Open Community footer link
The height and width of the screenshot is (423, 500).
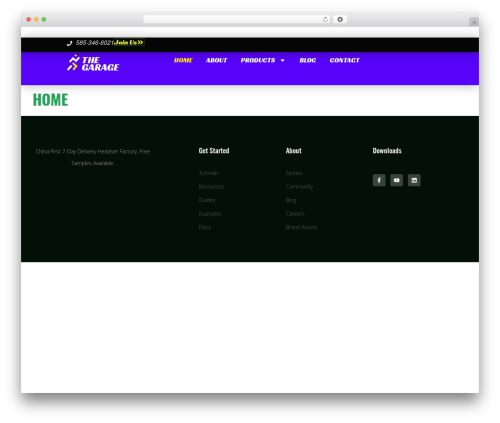[299, 187]
